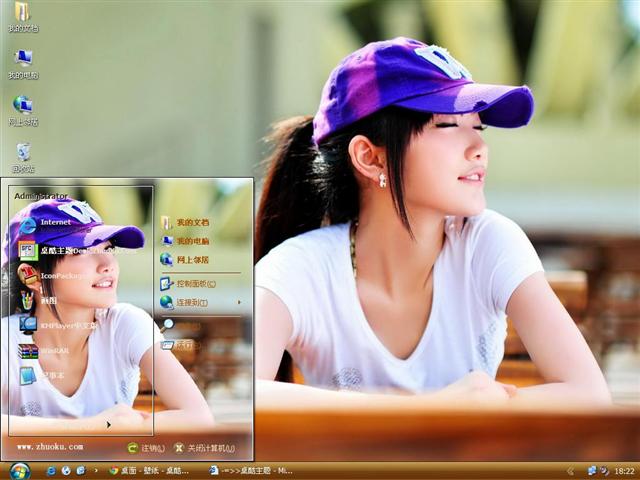Open 我的电脑 in Start menu right pane

[x=184, y=241]
